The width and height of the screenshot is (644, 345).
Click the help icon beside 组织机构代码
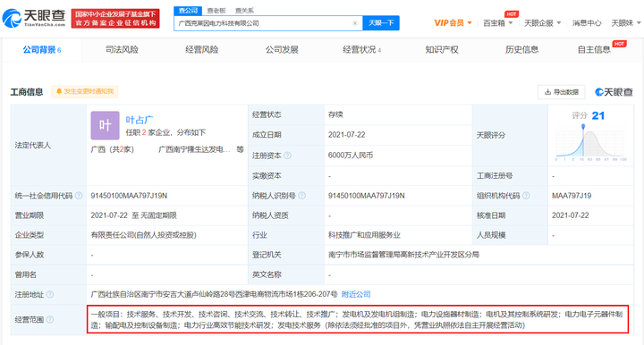click(x=526, y=196)
